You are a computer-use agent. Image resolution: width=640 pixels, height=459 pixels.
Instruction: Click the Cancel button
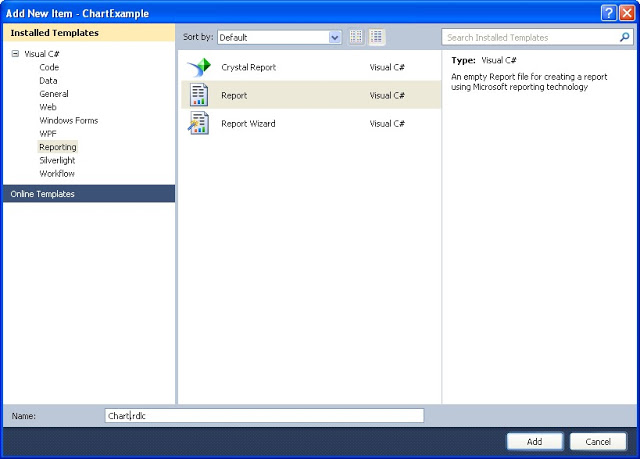coord(598,441)
